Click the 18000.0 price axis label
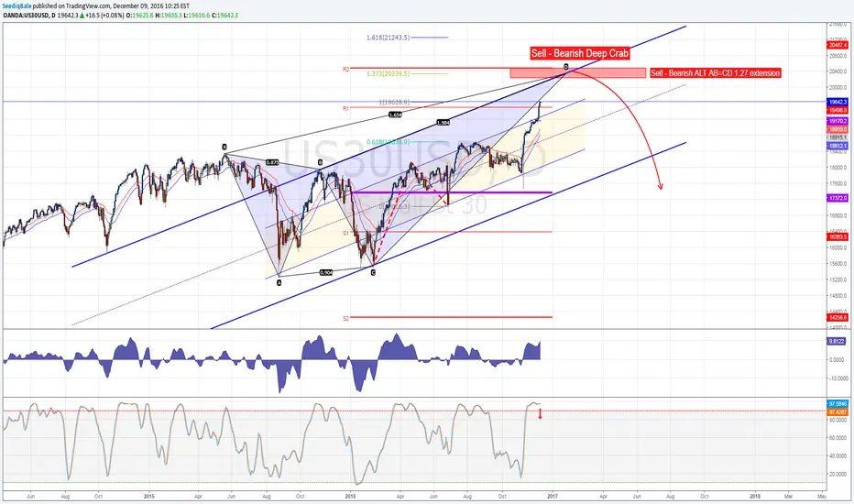Image resolution: width=854 pixels, height=504 pixels. (x=838, y=168)
